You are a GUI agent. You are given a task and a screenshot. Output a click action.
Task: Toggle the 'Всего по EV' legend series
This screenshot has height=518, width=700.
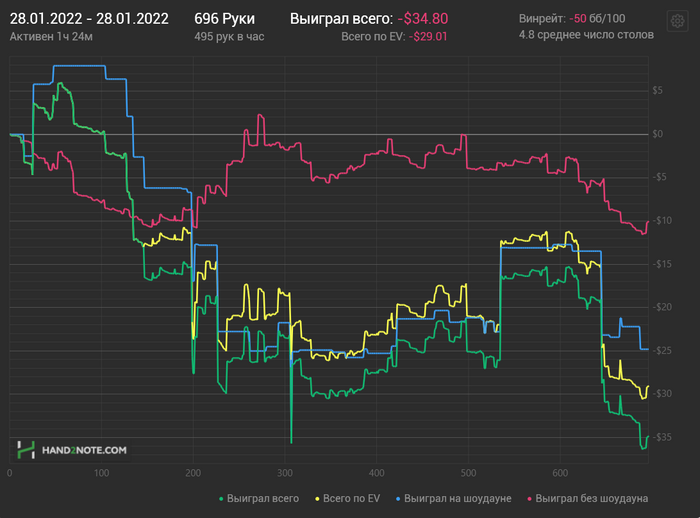(x=347, y=498)
